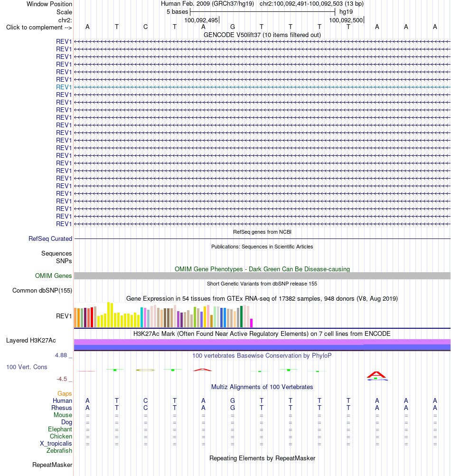
Task: Click the 'Layered H3K27Ac' track label
Action: coord(31,340)
